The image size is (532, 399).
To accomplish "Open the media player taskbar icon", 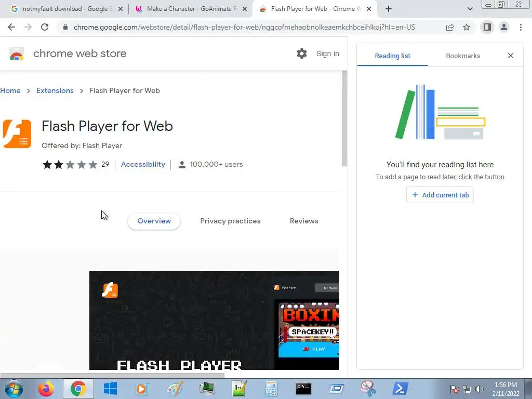I will [142, 389].
